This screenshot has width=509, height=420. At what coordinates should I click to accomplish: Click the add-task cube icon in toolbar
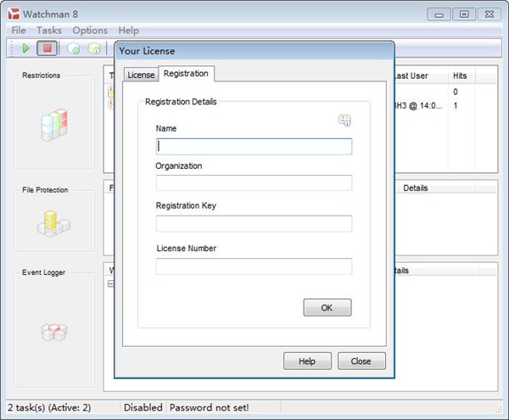click(x=74, y=48)
